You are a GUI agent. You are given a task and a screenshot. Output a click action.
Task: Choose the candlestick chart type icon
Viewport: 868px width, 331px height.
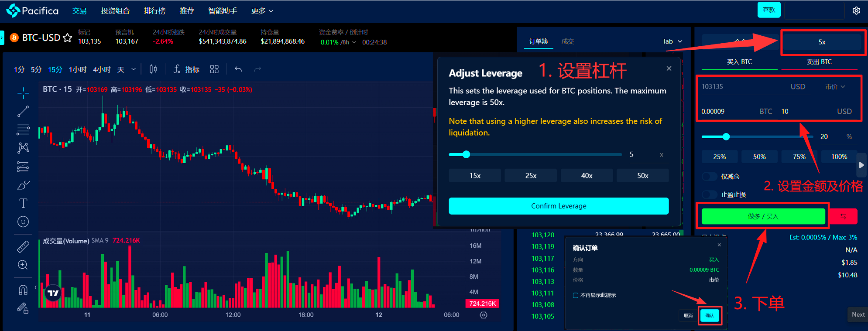[153, 69]
